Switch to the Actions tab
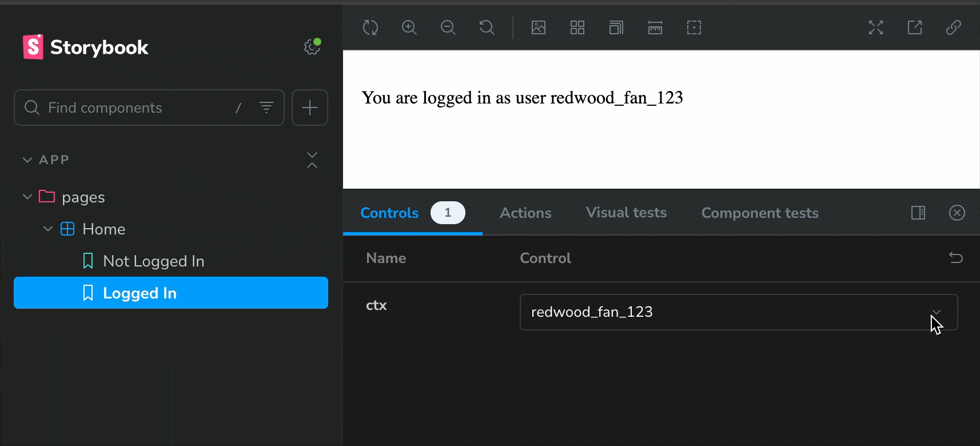This screenshot has width=980, height=446. (x=525, y=213)
